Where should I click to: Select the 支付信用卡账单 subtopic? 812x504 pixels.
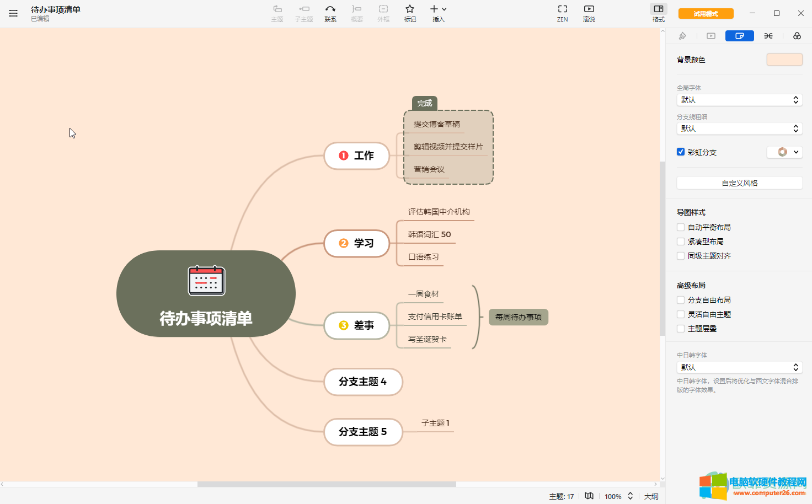click(x=435, y=317)
